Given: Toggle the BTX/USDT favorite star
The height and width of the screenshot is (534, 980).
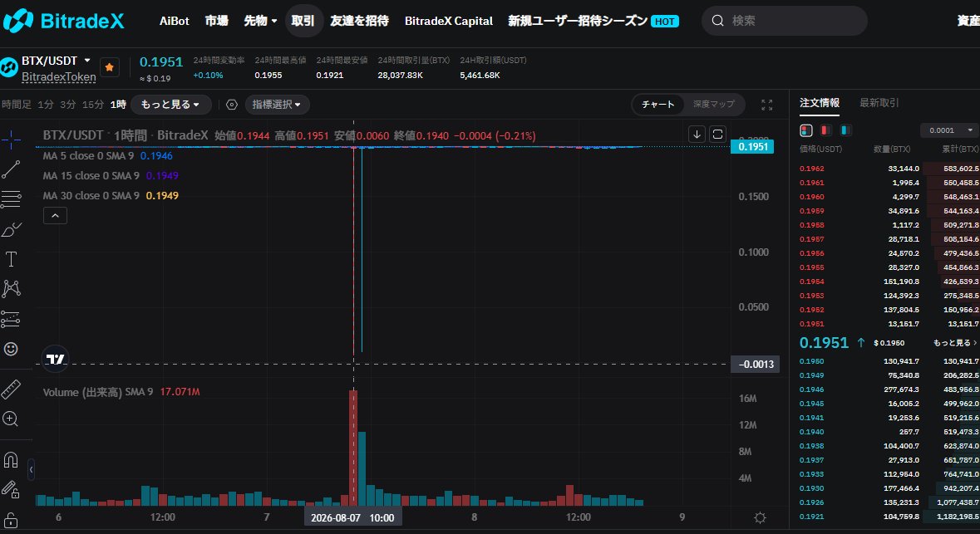Looking at the screenshot, I should (110, 66).
